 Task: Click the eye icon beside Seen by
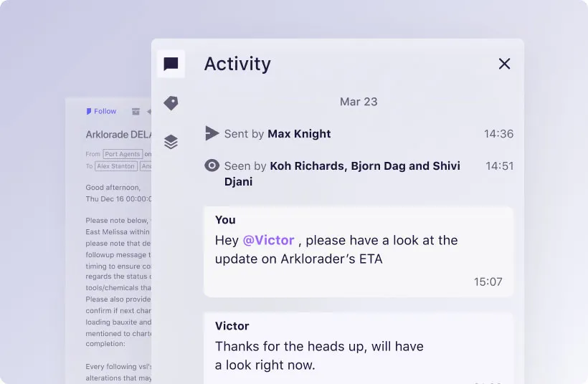point(212,165)
